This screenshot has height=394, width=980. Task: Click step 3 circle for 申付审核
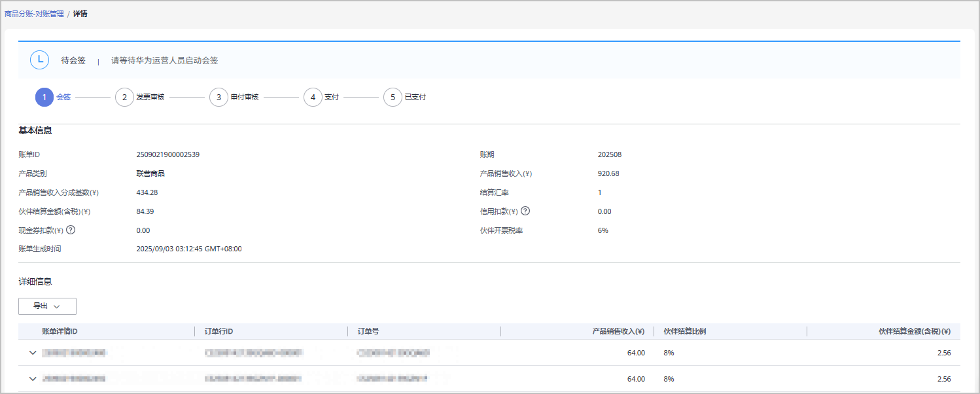tap(219, 98)
